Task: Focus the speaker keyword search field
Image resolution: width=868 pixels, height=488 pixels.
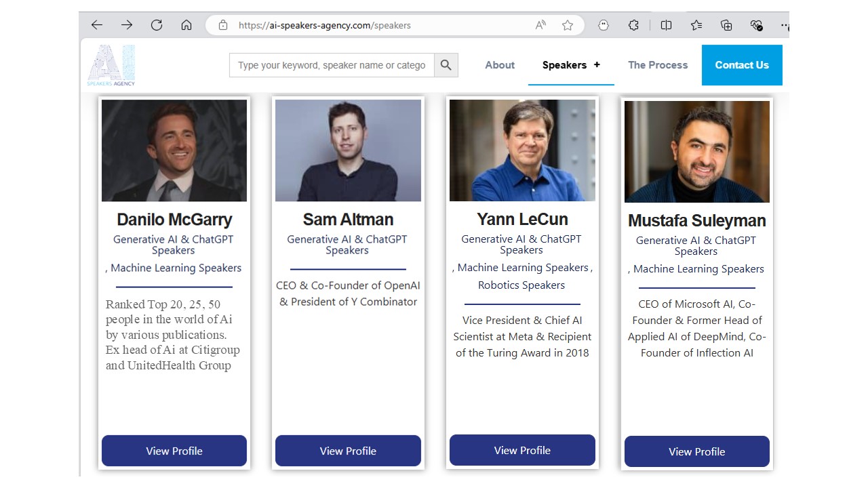Action: pos(332,65)
